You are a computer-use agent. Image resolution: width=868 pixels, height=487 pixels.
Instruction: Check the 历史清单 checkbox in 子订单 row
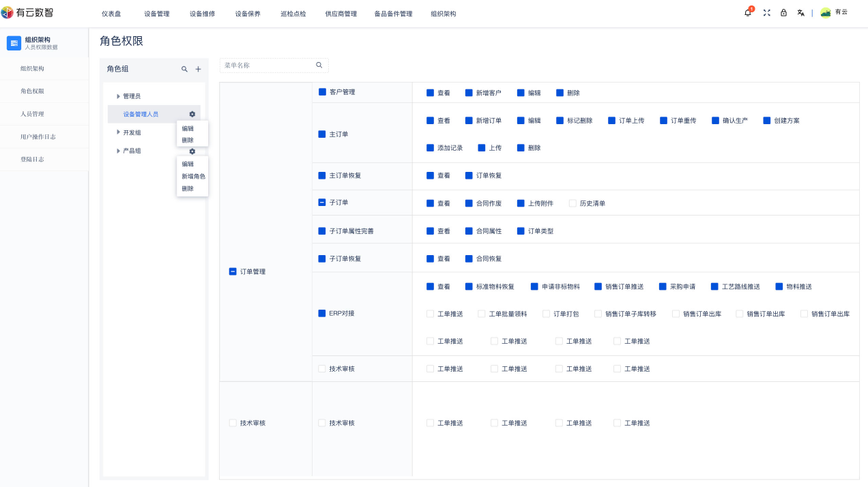(573, 203)
